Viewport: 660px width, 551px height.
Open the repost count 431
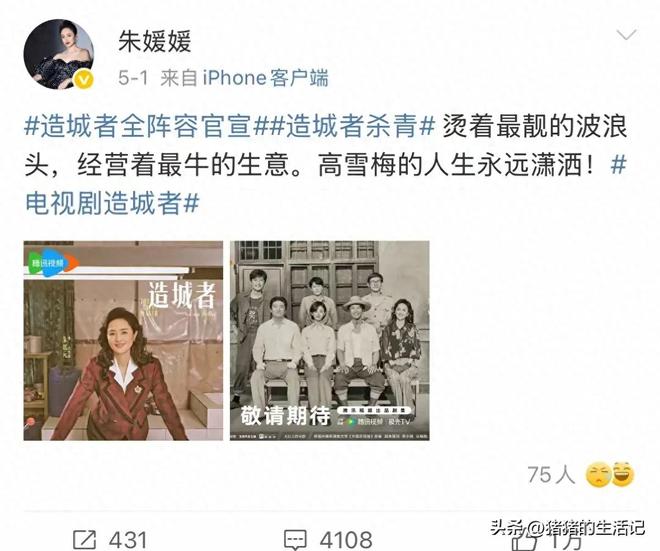pos(128,540)
